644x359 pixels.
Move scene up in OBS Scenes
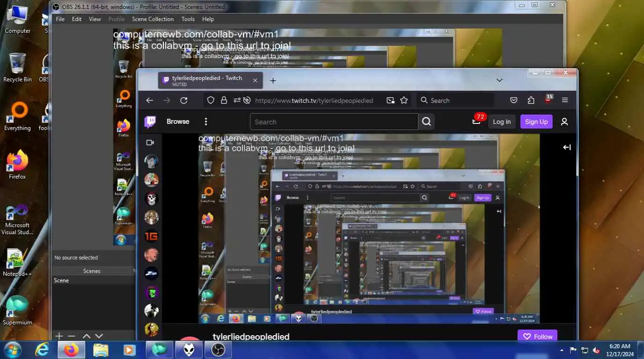pyautogui.click(x=87, y=336)
